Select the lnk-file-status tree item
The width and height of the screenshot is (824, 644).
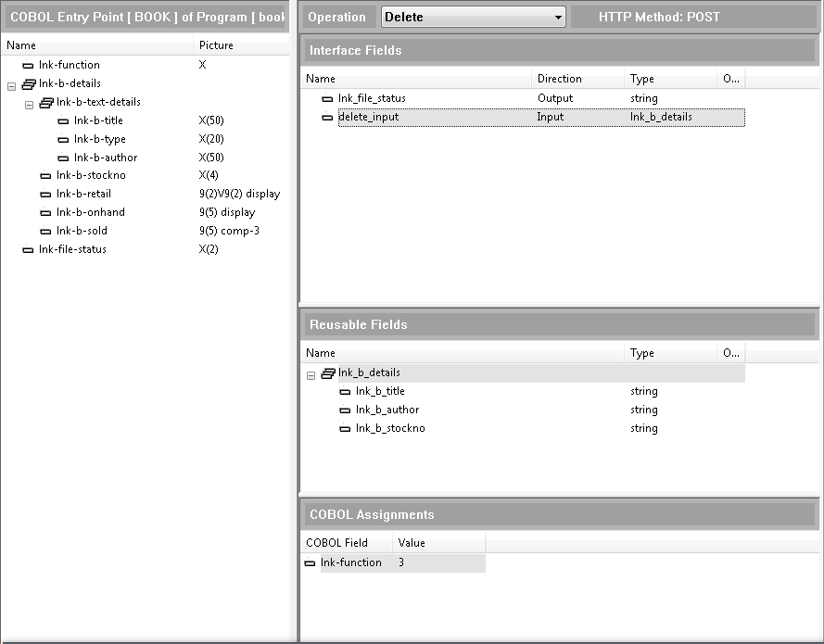[72, 249]
